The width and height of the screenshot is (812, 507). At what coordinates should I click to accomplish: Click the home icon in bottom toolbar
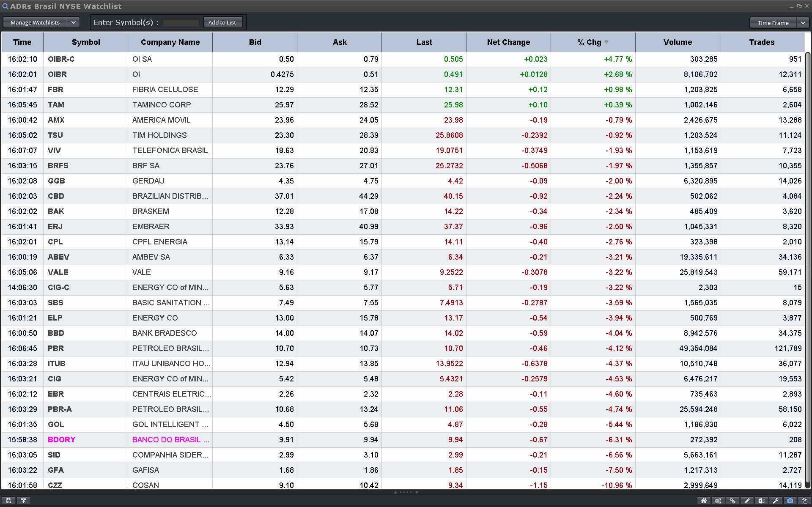[704, 501]
